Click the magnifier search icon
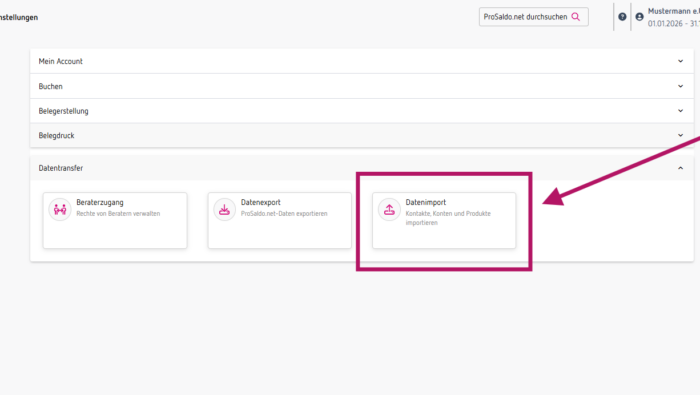 point(576,17)
